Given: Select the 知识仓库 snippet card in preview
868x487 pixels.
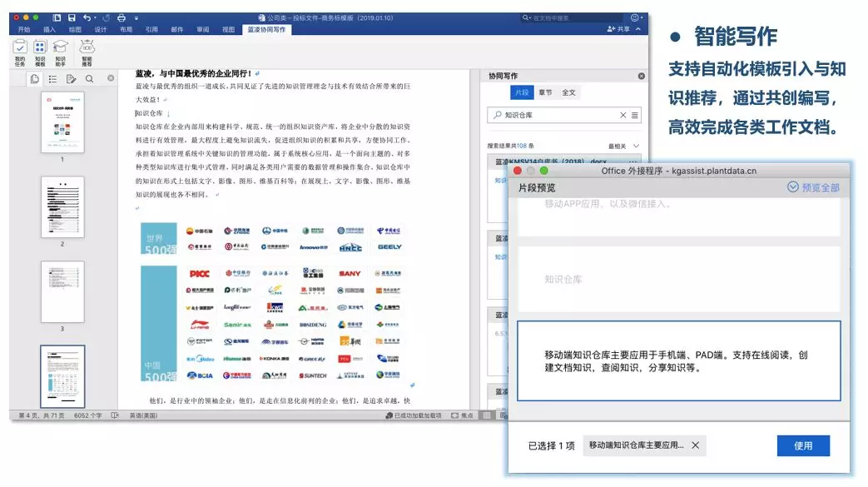Looking at the screenshot, I should click(x=679, y=279).
